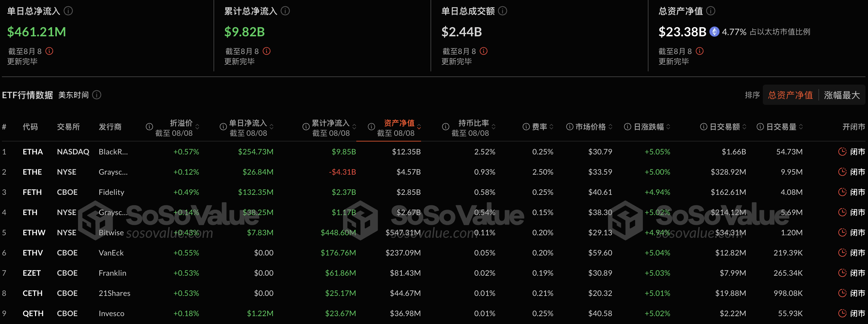Click 代码 column header
The height and width of the screenshot is (324, 868).
[x=30, y=127]
